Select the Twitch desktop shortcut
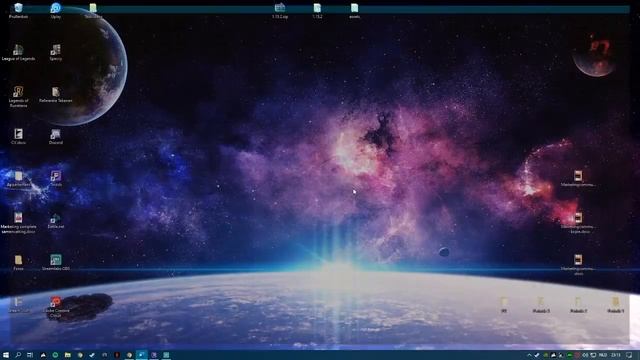640x360 pixels. coord(56,179)
